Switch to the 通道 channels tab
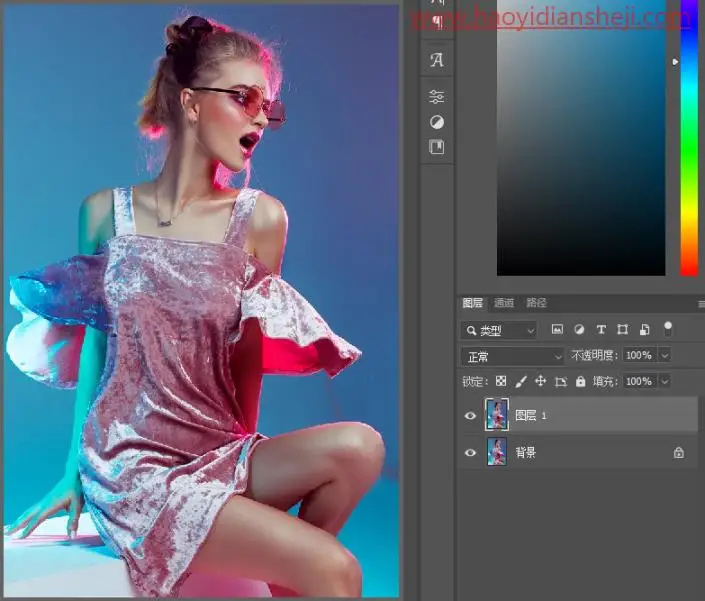The height and width of the screenshot is (601, 705). pos(504,303)
